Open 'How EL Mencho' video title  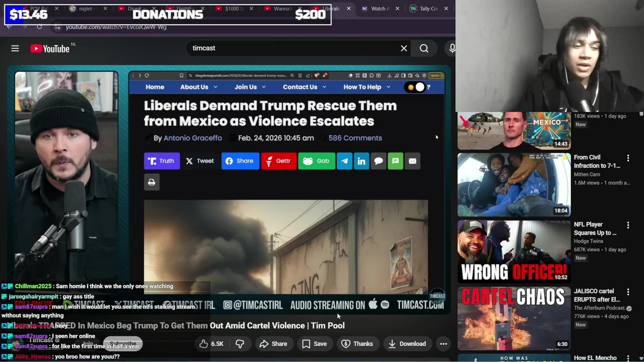click(595, 358)
